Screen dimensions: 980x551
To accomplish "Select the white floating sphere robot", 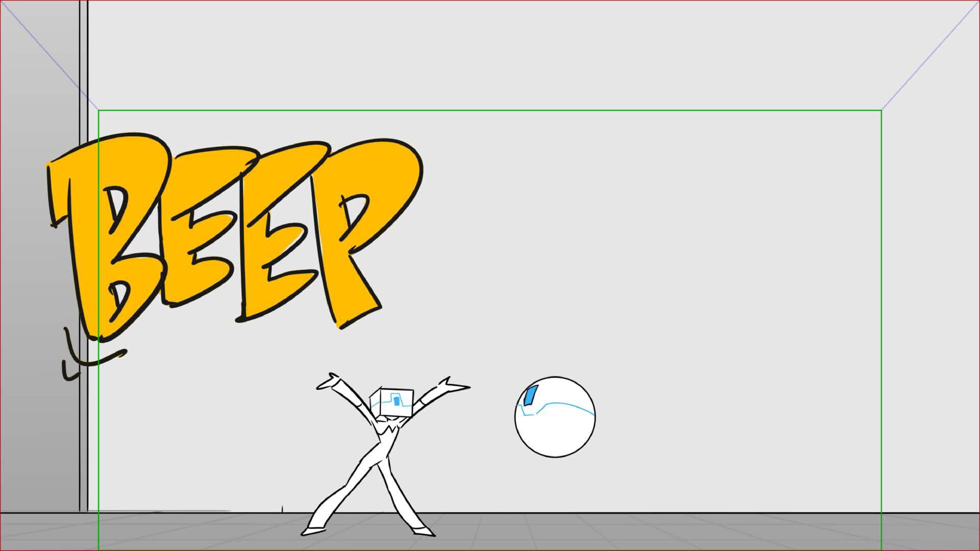I will pos(555,417).
